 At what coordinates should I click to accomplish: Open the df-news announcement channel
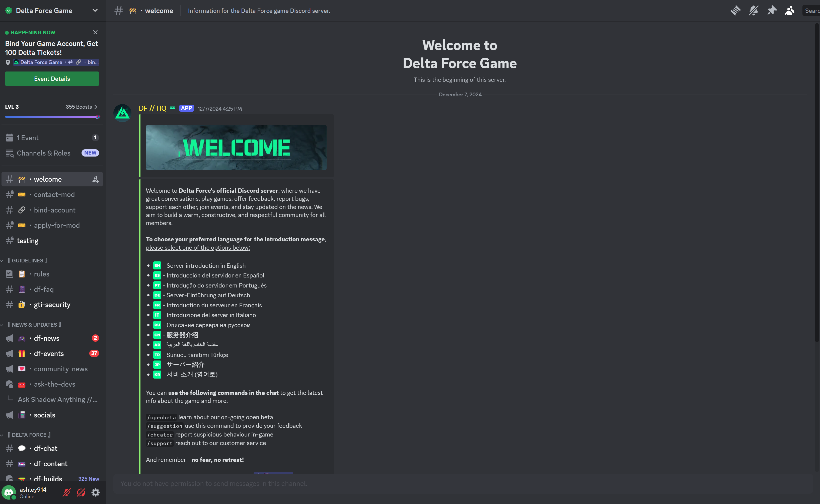(x=52, y=338)
